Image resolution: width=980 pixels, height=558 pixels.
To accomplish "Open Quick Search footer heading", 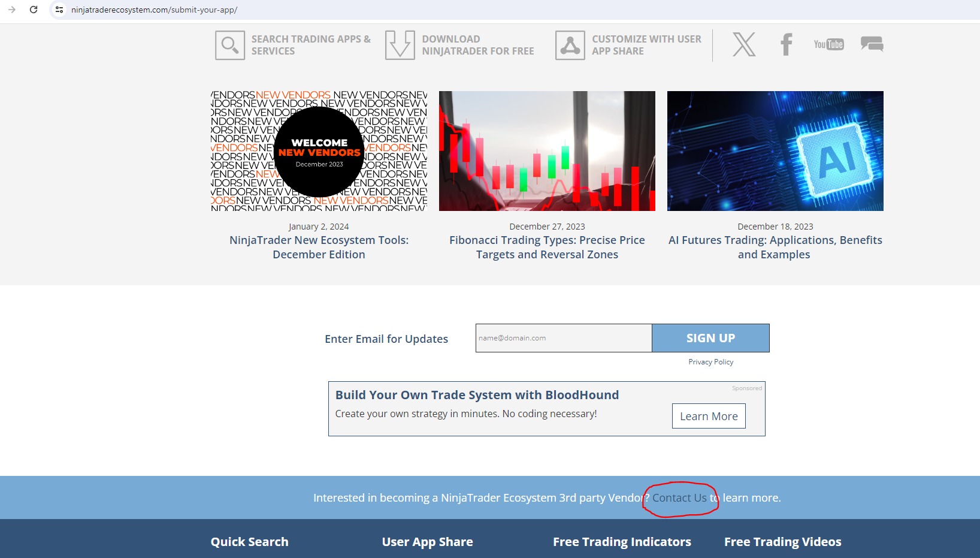I will coord(249,542).
